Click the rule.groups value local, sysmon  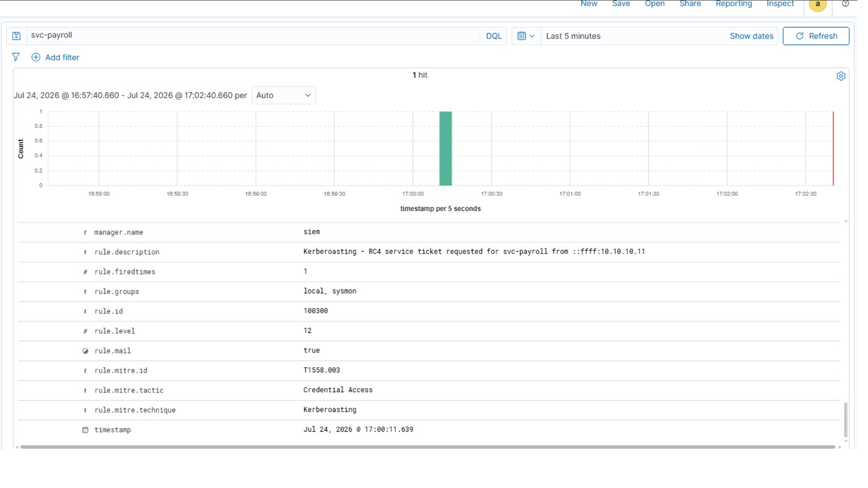click(330, 291)
